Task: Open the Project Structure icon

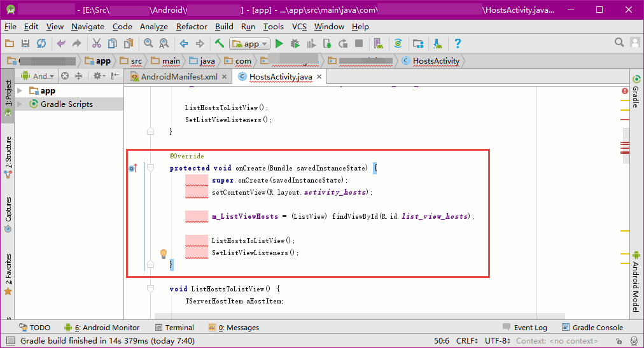Action: click(417, 43)
